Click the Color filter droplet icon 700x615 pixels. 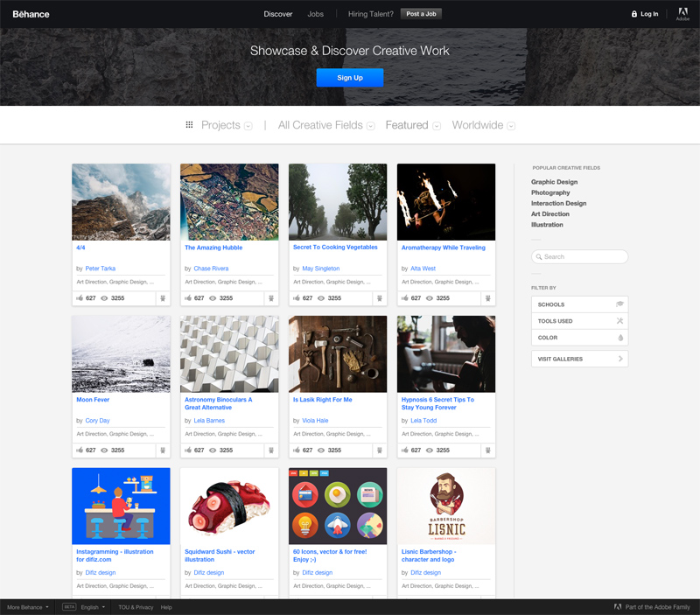pyautogui.click(x=620, y=338)
